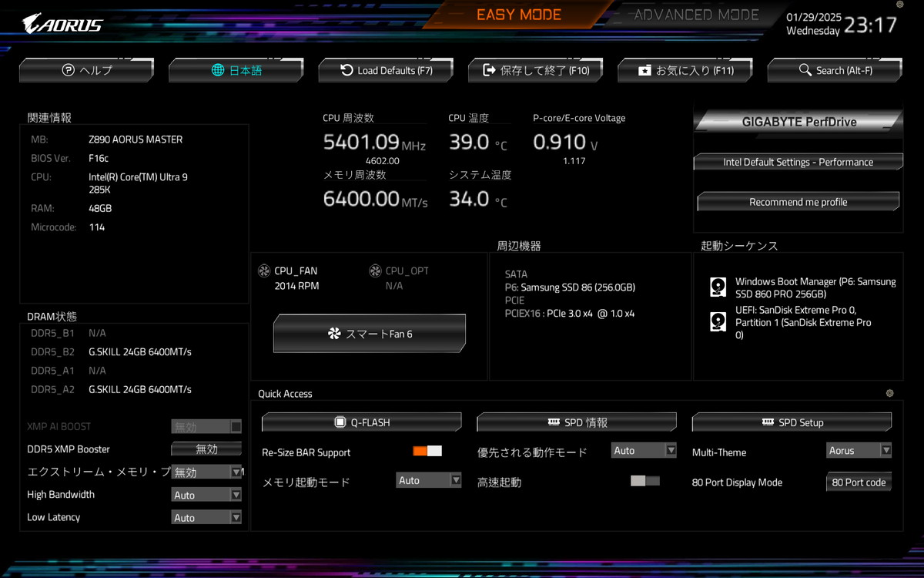Click Microcode value 114

(96, 227)
